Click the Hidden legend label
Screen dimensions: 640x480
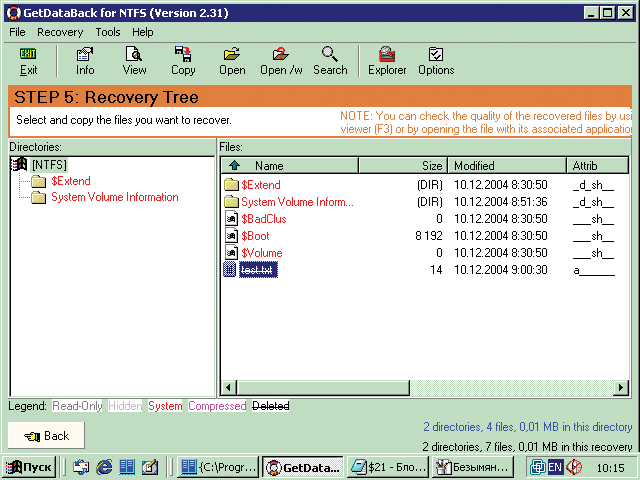(x=125, y=406)
